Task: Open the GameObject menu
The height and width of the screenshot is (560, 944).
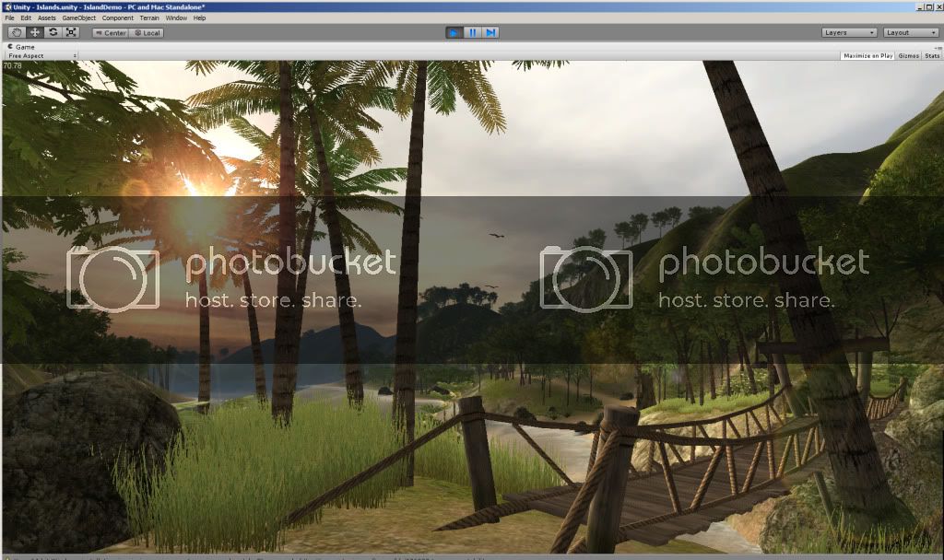Action: pos(79,18)
